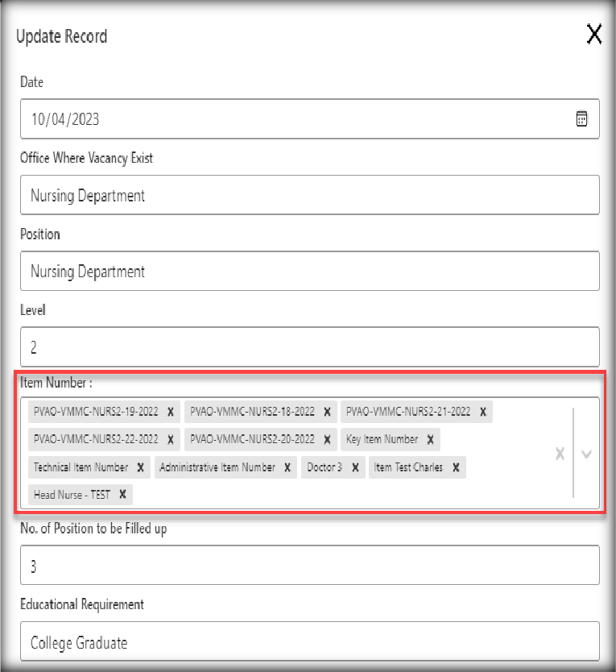Remove the Doctor 3 tag
The image size is (616, 672).
[355, 467]
